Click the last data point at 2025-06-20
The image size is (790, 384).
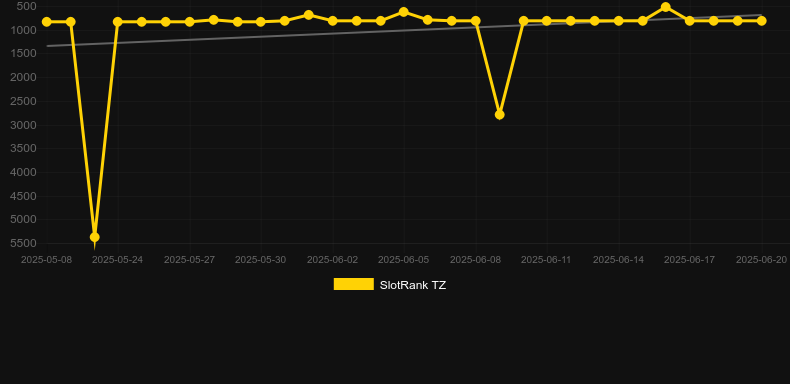tap(761, 21)
